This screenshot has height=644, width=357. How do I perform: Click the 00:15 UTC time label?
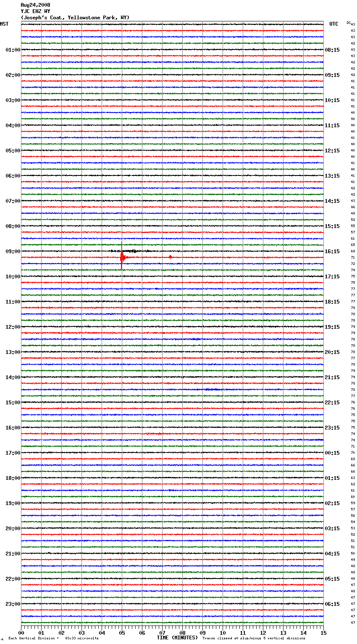332,453
